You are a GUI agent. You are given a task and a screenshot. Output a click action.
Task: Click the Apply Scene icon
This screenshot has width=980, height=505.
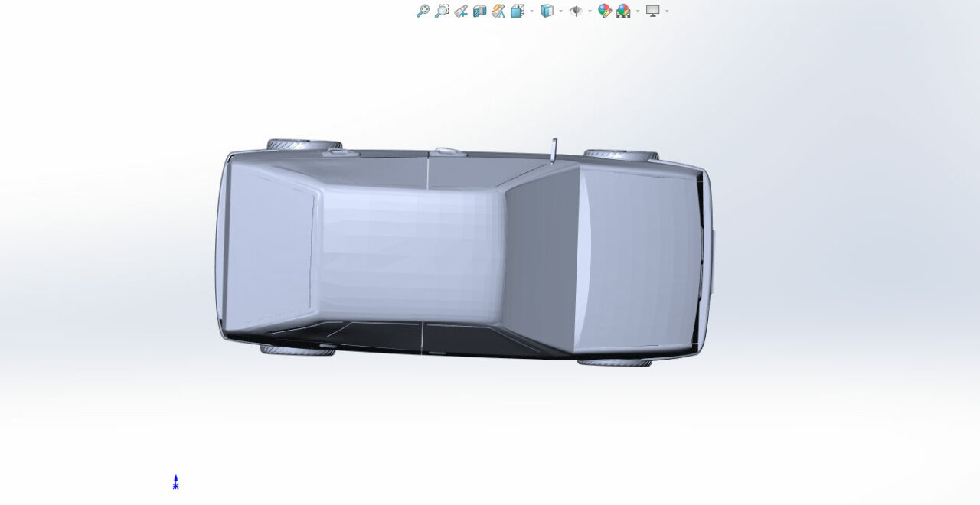click(x=624, y=11)
